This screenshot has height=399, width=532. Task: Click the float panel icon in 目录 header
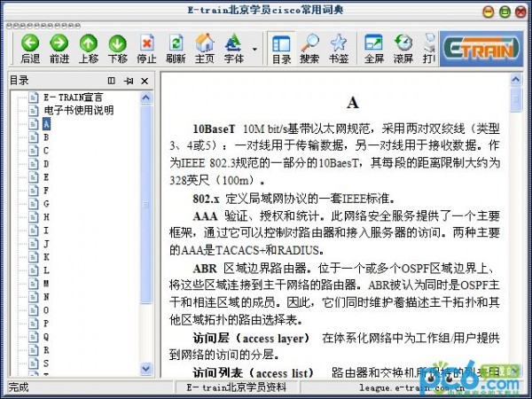112,81
